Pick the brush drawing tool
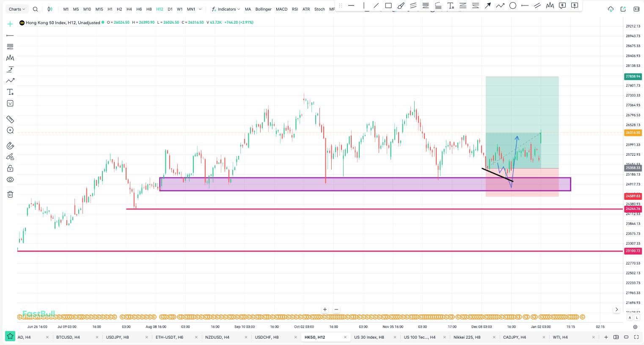 401,6
